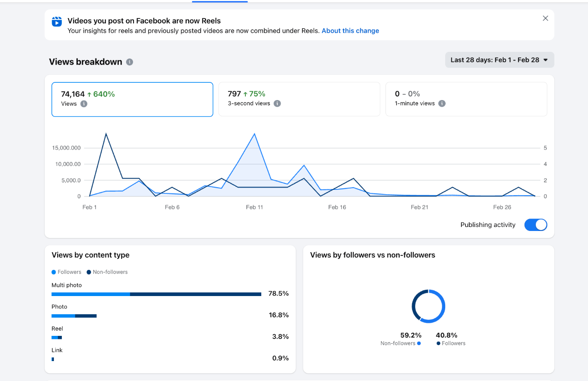Click the Reels video icon in banner
588x381 pixels.
click(57, 21)
